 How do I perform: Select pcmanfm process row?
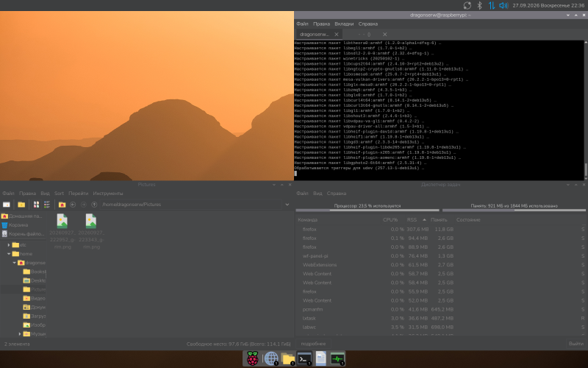click(440, 309)
